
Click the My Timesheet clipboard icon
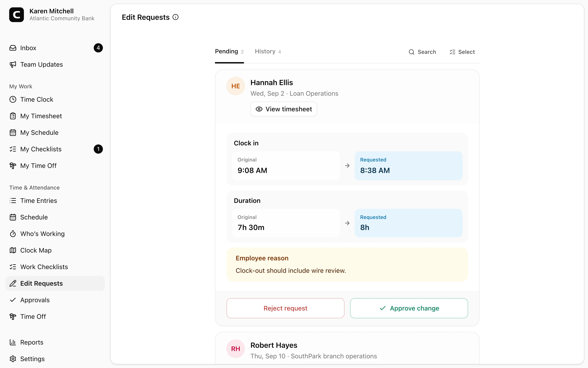13,116
